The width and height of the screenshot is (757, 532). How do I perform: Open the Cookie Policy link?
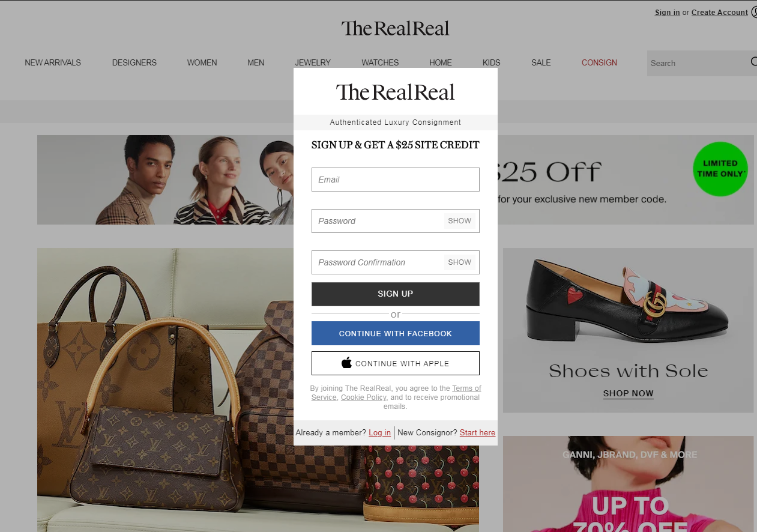363,397
